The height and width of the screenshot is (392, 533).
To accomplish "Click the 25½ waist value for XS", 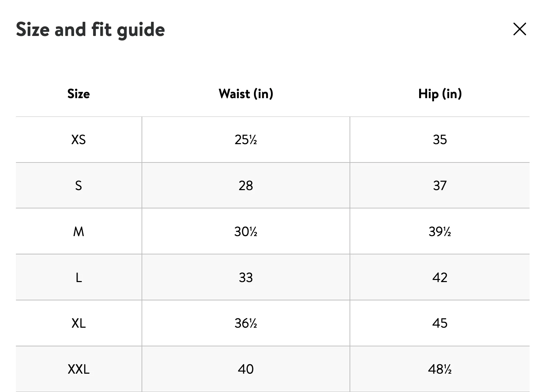I will (246, 140).
